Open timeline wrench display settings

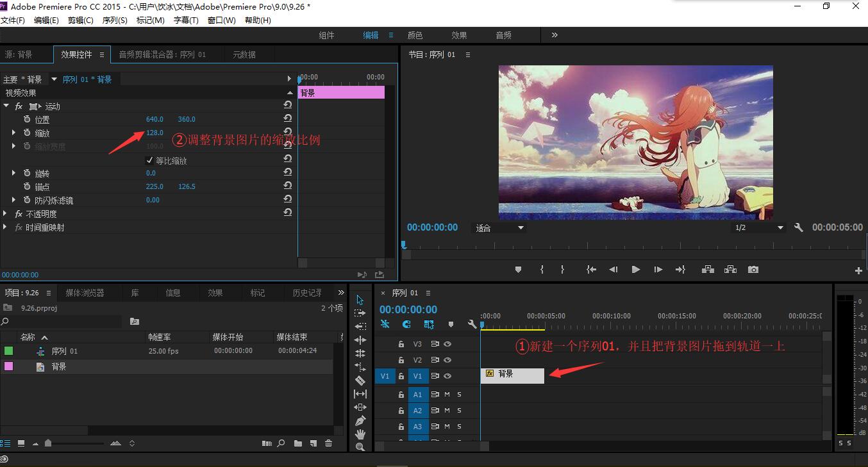click(472, 325)
